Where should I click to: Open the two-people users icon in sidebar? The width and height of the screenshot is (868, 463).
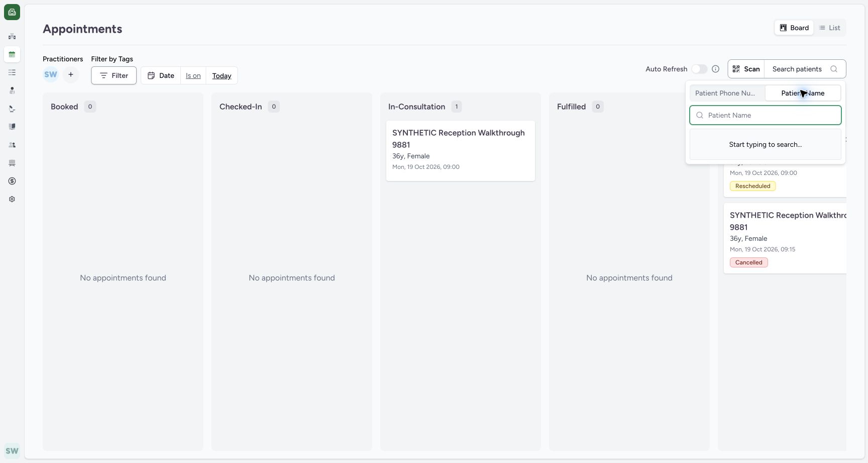point(12,145)
